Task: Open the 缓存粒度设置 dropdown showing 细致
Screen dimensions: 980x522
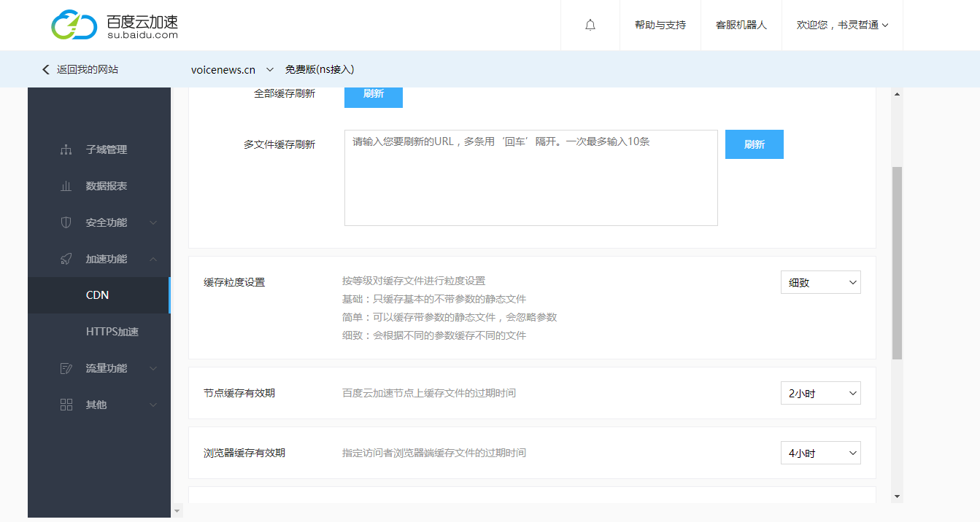Action: 820,282
